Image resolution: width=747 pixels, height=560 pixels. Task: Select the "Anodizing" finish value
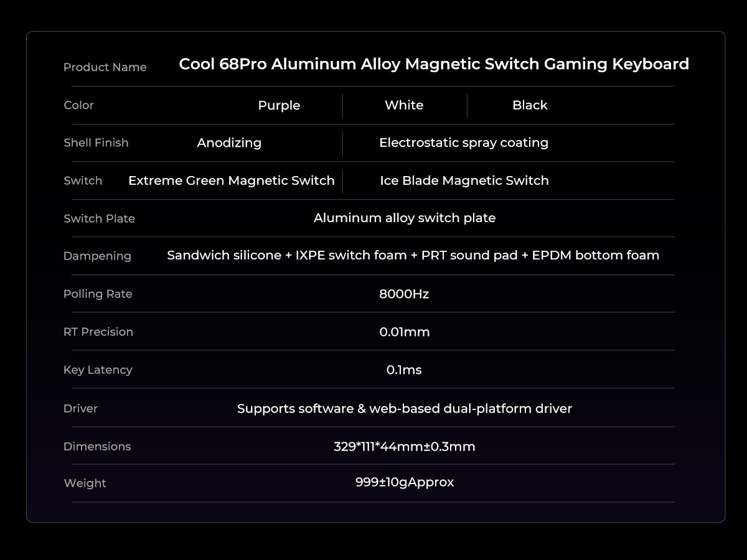[229, 143]
